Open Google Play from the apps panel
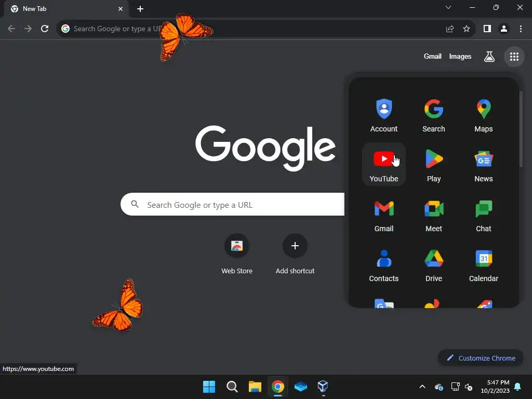This screenshot has height=399, width=532. 434,165
